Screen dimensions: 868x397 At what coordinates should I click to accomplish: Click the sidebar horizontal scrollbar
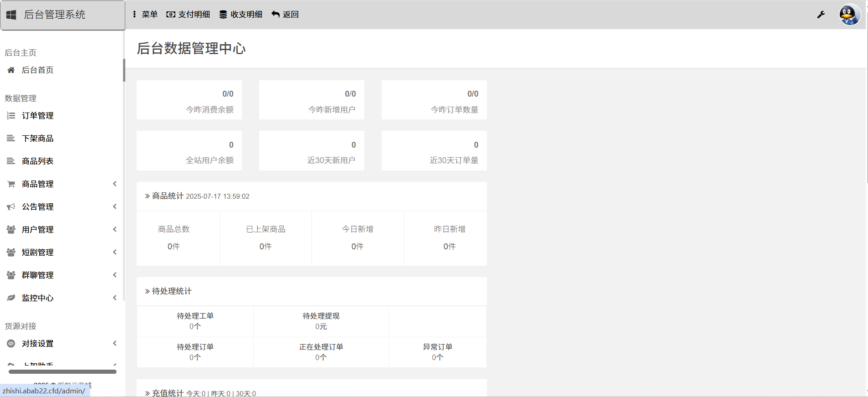click(62, 371)
